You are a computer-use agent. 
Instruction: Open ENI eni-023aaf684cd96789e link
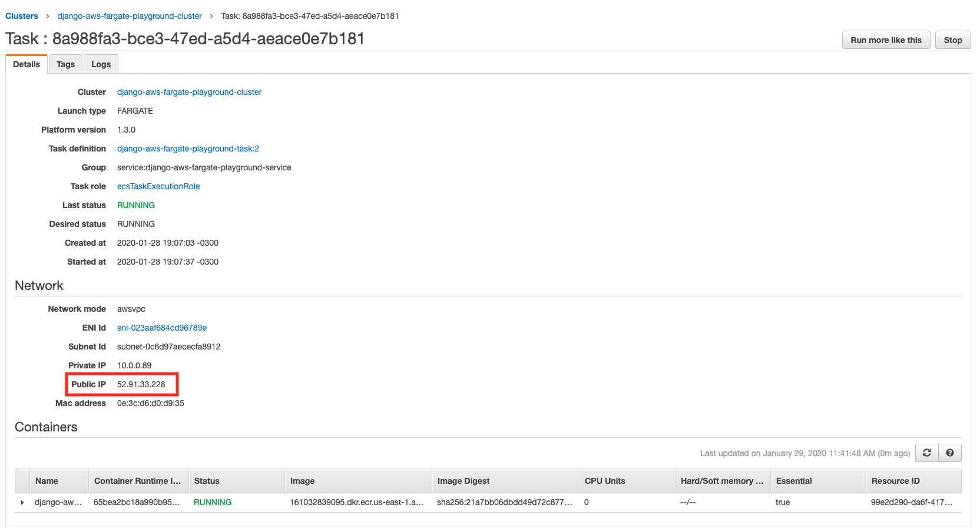(162, 328)
